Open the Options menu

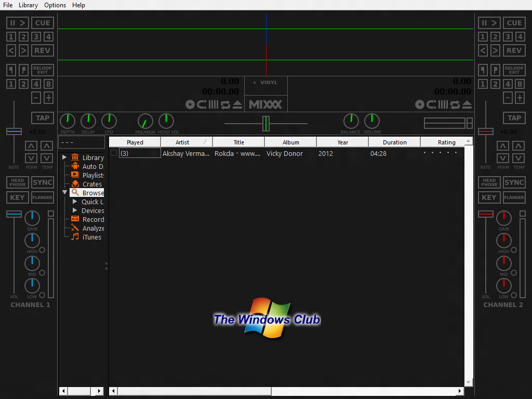55,5
